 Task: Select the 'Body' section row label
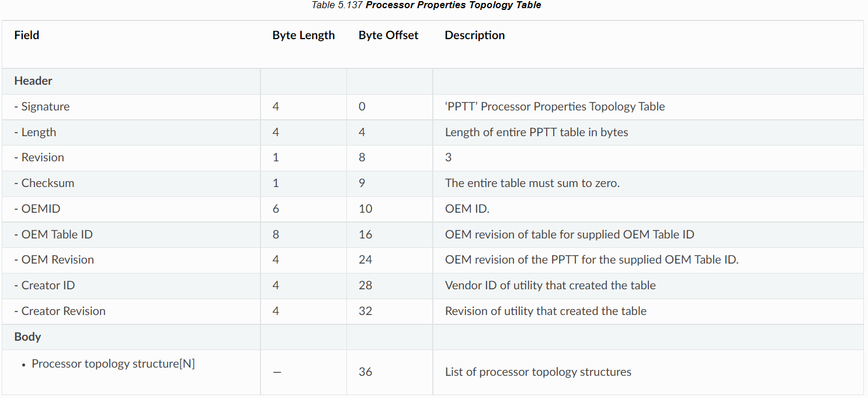27,337
